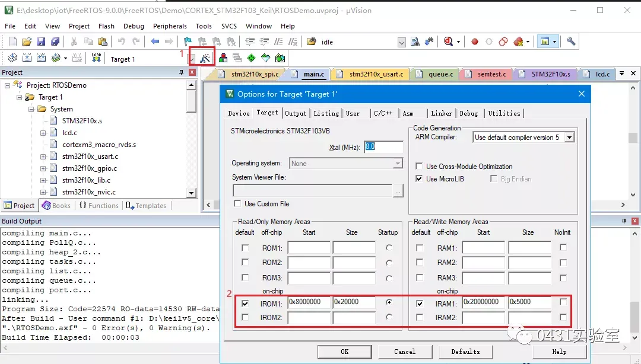Image resolution: width=641 pixels, height=364 pixels.
Task: Click the Incremental Find binoculars-arrow icon
Action: click(x=429, y=41)
